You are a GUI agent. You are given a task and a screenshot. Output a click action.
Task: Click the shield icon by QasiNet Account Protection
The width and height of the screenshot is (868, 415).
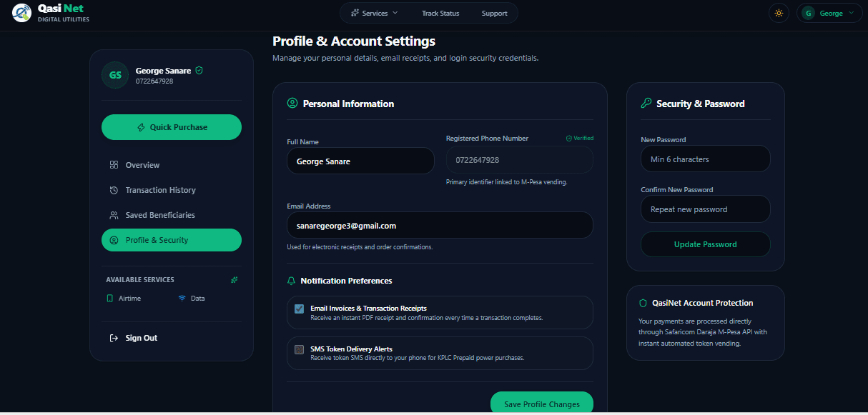point(643,303)
